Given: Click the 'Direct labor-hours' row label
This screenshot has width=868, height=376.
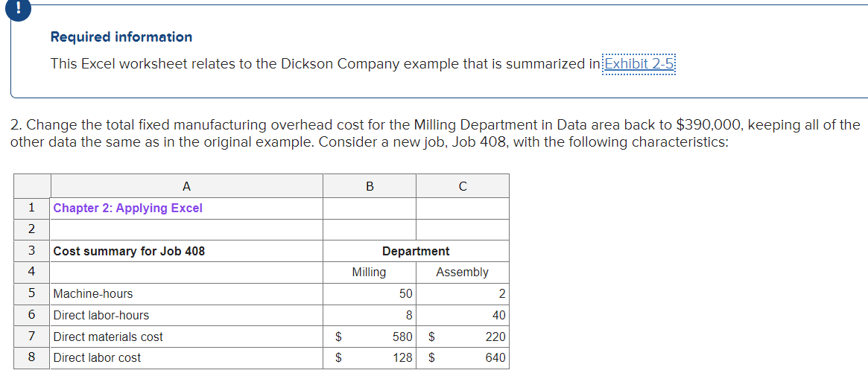Looking at the screenshot, I should (x=186, y=315).
